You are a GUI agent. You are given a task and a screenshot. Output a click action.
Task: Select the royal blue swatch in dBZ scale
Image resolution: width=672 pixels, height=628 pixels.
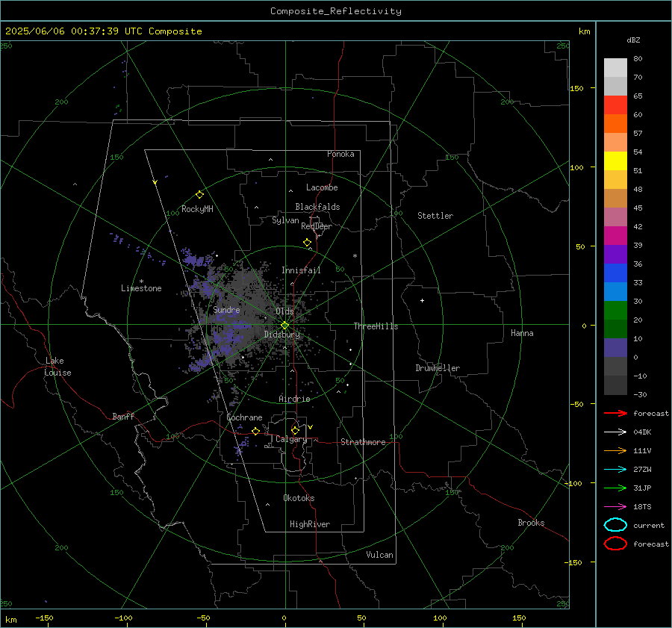(615, 273)
